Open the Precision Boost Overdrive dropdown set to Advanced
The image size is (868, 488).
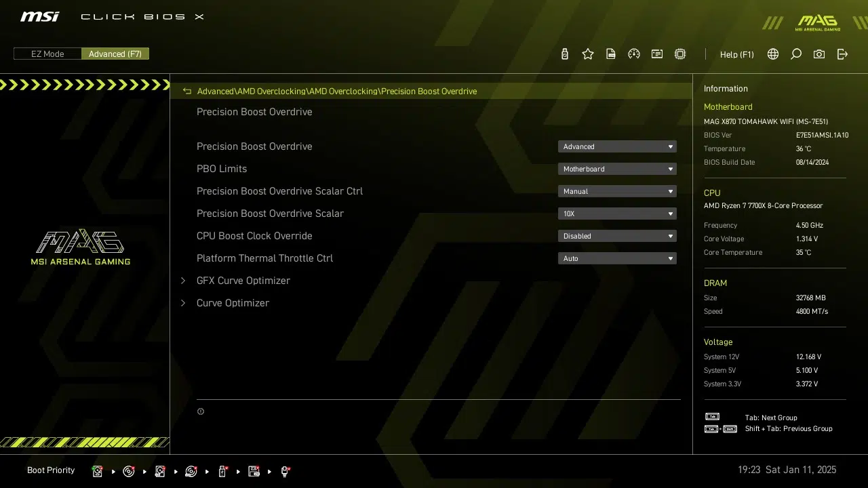[x=617, y=146]
